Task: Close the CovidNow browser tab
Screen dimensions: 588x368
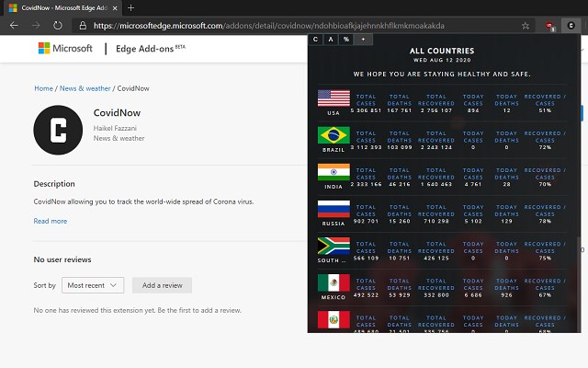Action: (115, 8)
